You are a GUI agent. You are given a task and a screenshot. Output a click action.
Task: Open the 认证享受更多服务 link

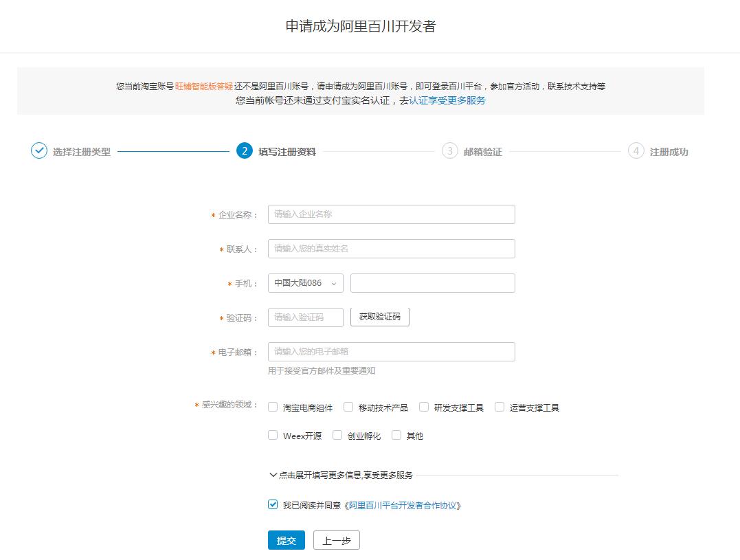447,100
